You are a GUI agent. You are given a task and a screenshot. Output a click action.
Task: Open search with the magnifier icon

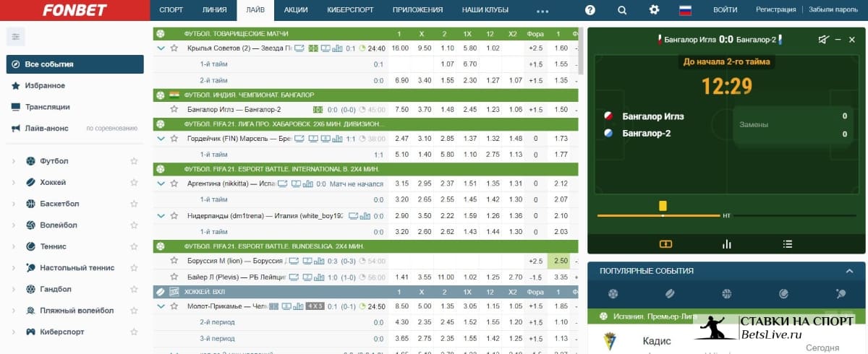click(x=622, y=10)
